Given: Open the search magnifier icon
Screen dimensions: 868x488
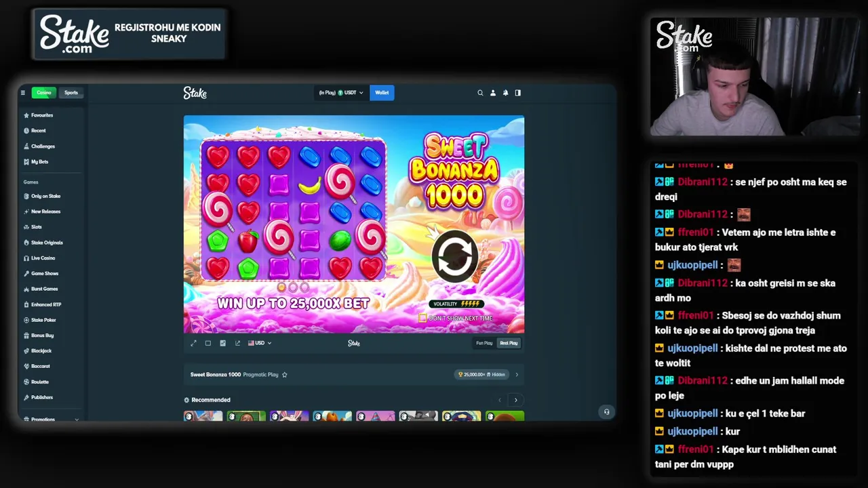Looking at the screenshot, I should point(480,93).
